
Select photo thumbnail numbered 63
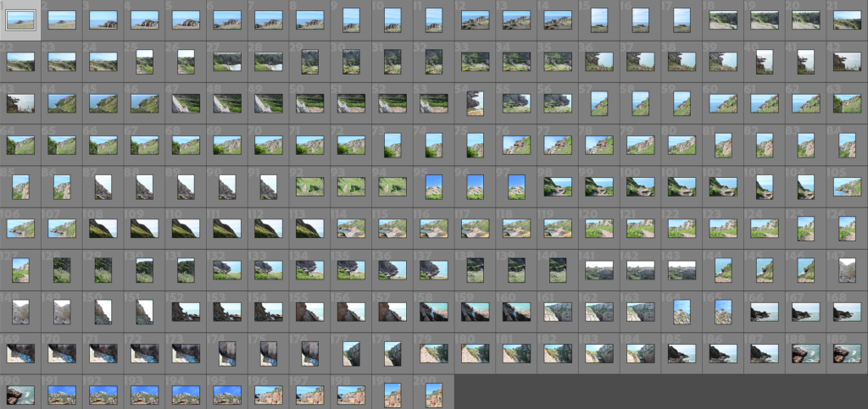(x=847, y=103)
